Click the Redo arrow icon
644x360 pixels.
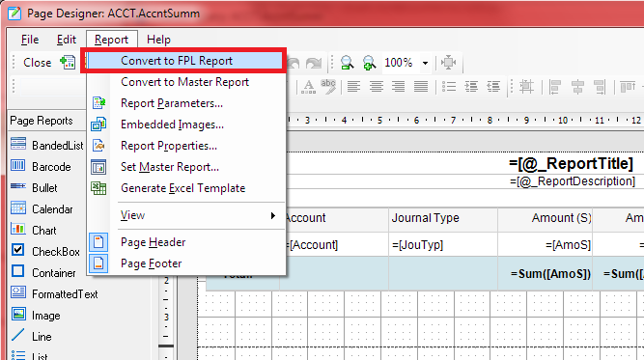pos(314,63)
